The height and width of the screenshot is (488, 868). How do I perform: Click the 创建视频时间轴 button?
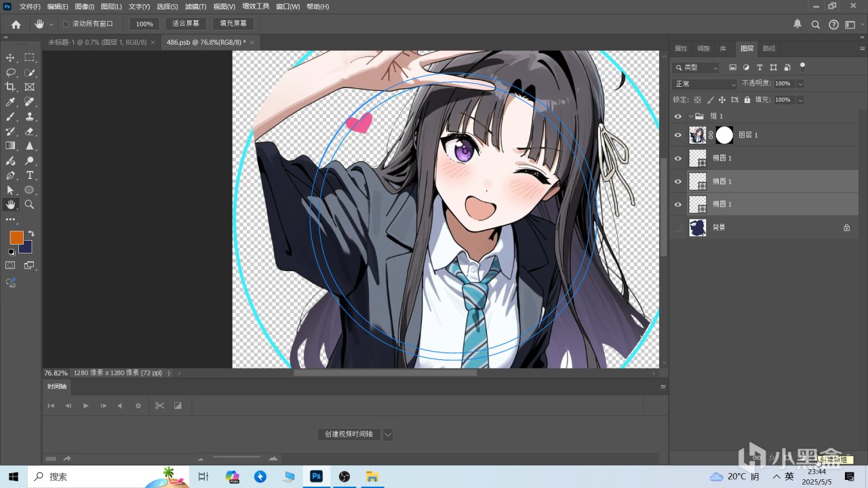pyautogui.click(x=349, y=434)
